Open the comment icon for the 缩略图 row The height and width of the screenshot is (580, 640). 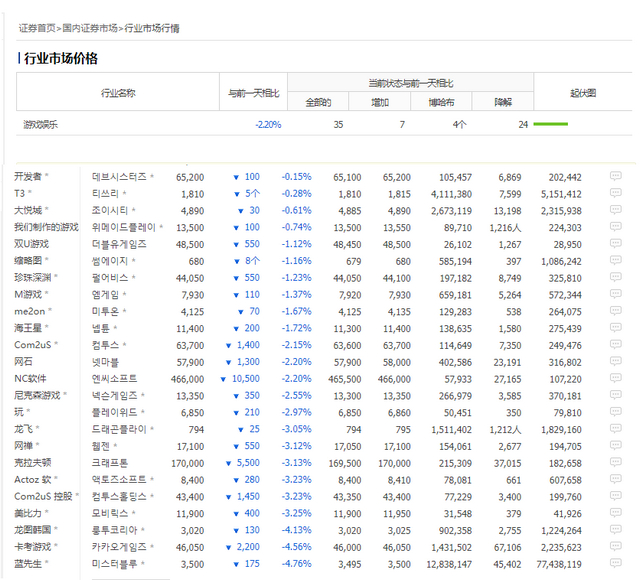coord(616,260)
